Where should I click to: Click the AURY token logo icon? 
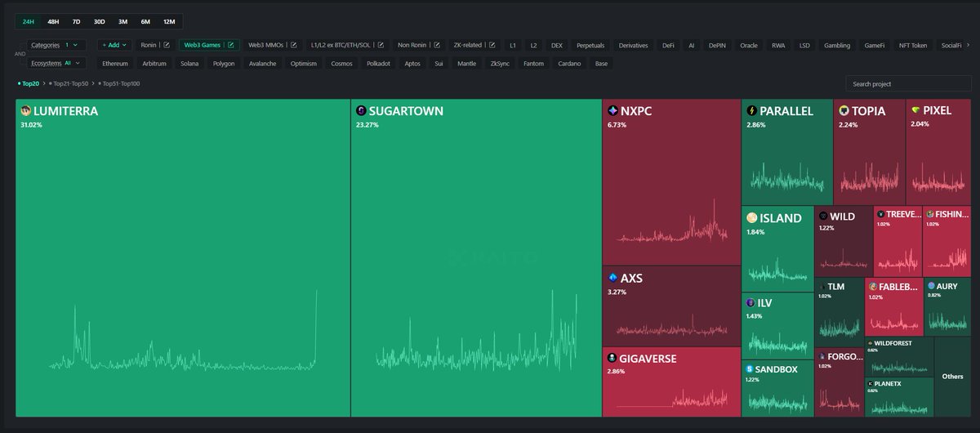[x=931, y=286]
